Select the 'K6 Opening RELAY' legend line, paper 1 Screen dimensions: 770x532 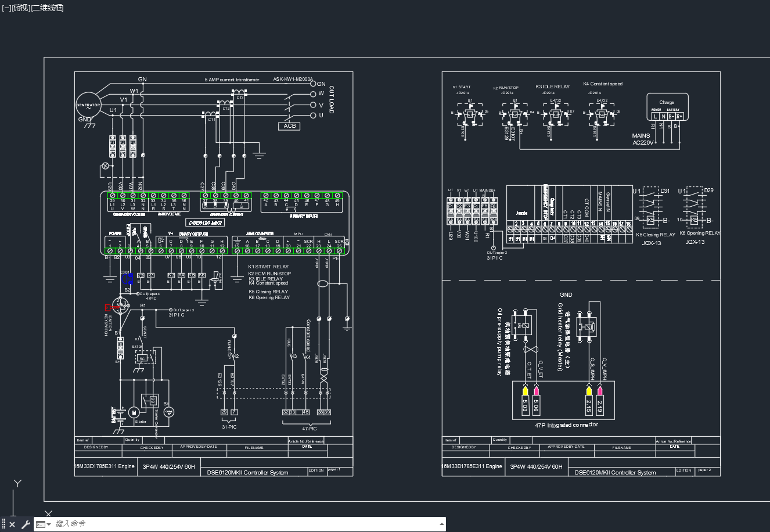269,297
